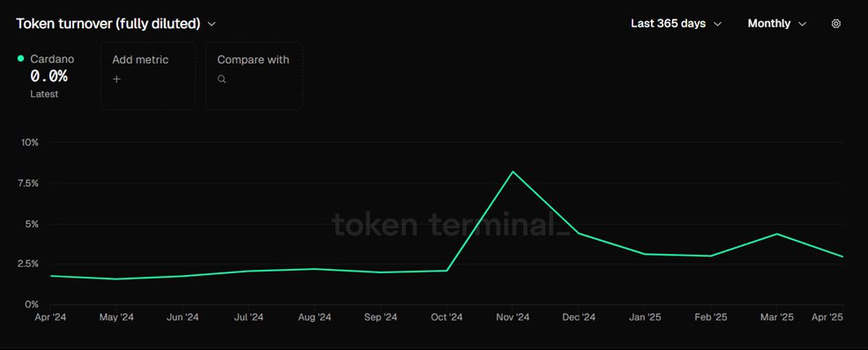
Task: Click the Nov '24 peak on the line
Action: [x=513, y=171]
